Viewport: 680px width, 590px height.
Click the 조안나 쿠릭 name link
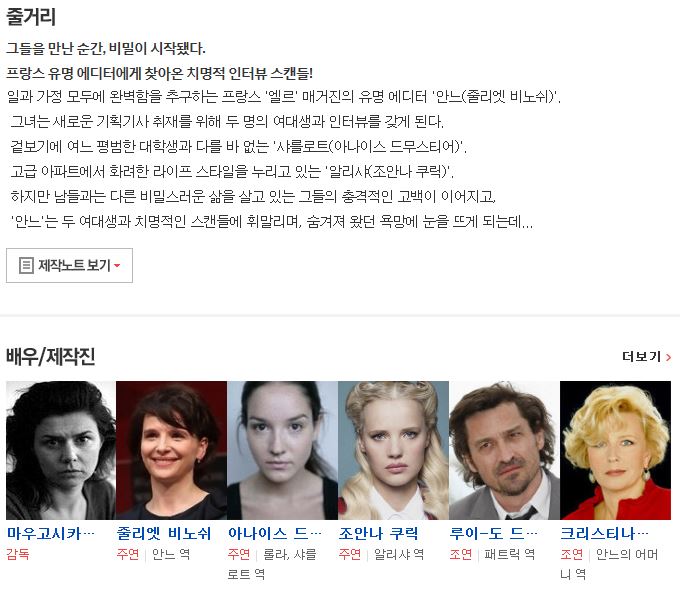pyautogui.click(x=379, y=534)
